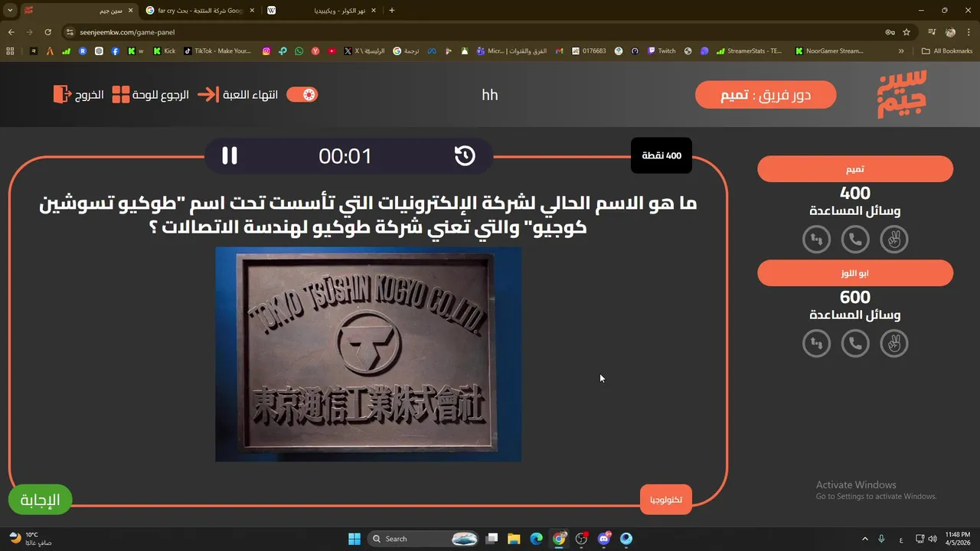Open the weather widget showing 10°C

pos(31,539)
